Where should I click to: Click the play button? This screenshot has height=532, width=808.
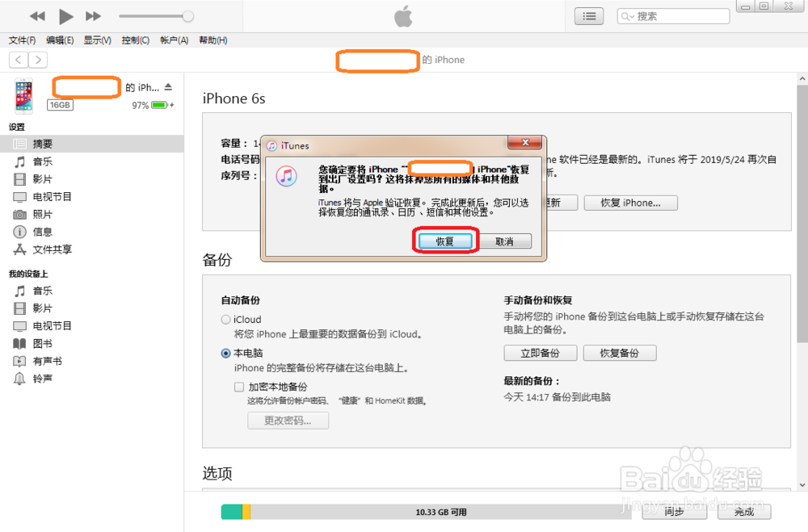[x=65, y=16]
